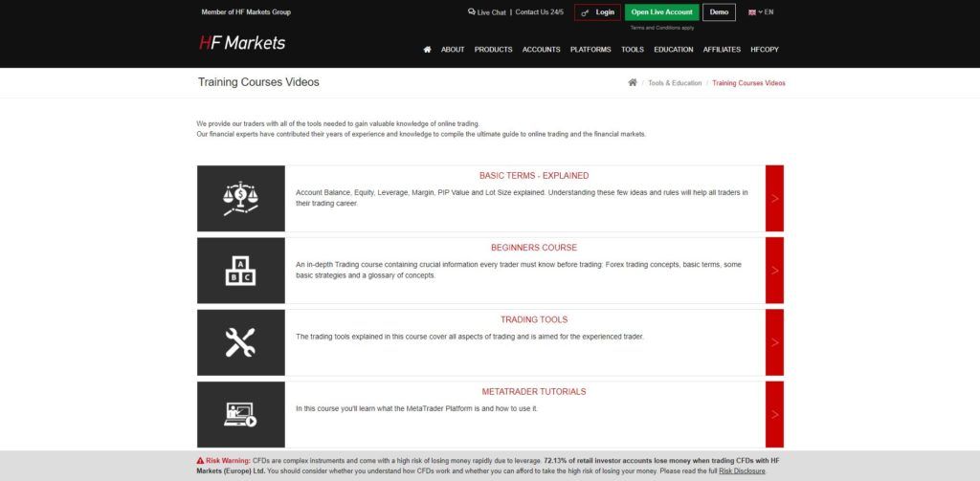
Task: Open the TRADING TOOLS heading
Action: 534,319
